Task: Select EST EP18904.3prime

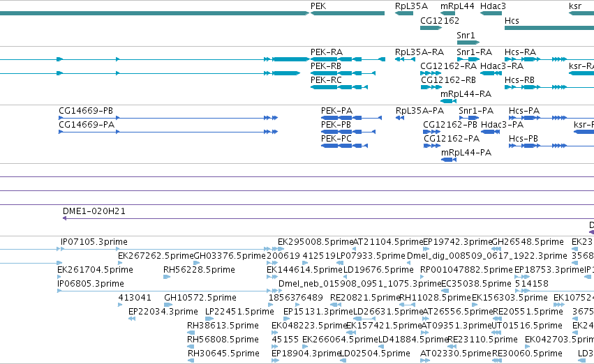Action: click(306, 354)
